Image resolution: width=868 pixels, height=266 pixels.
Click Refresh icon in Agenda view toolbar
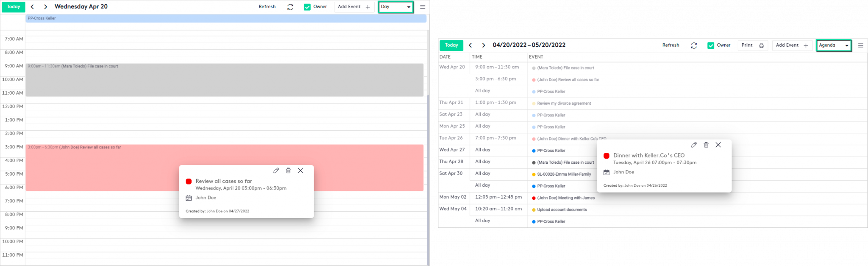(x=694, y=45)
